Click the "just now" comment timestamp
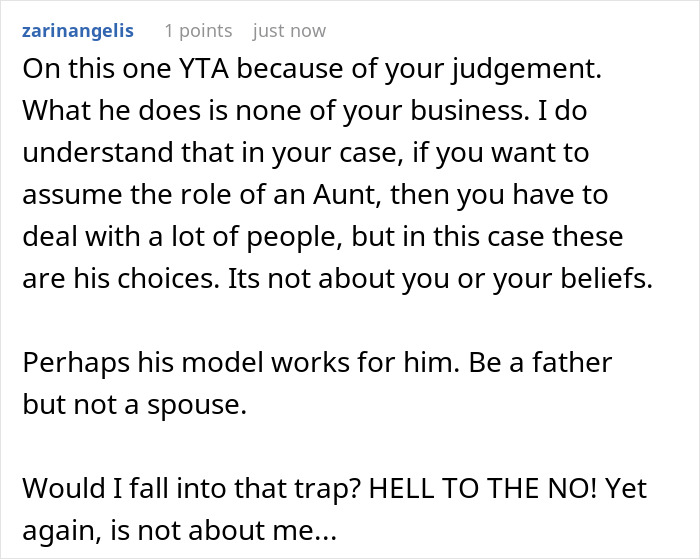This screenshot has width=700, height=559. coord(289,31)
